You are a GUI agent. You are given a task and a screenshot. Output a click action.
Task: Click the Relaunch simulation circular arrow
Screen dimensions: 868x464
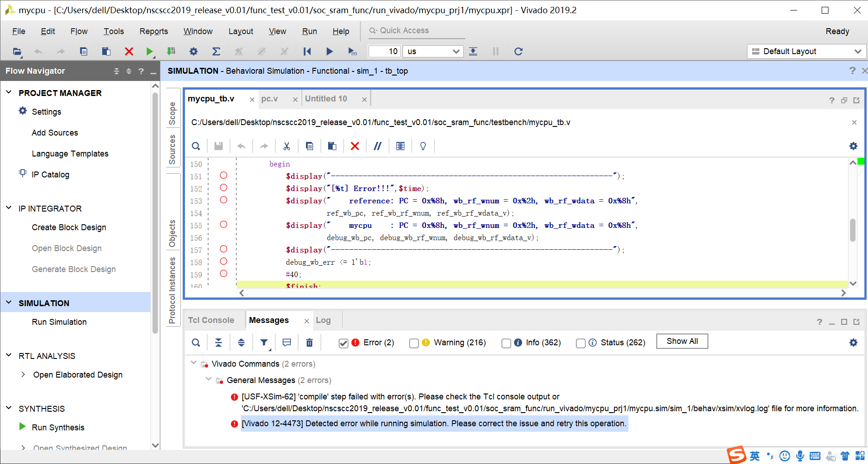(x=518, y=51)
